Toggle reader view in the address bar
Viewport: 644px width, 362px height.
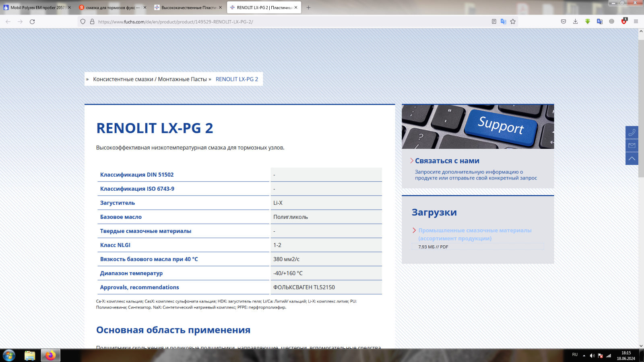pos(494,22)
